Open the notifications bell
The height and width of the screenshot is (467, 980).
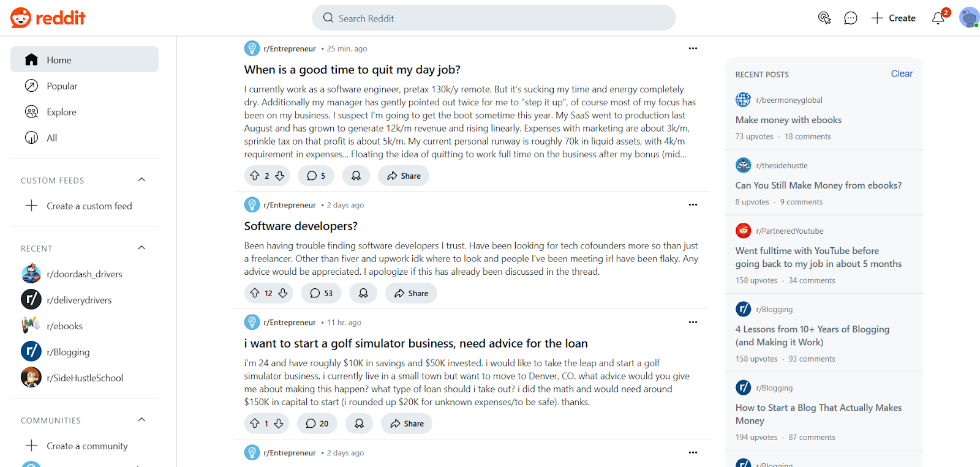point(937,18)
